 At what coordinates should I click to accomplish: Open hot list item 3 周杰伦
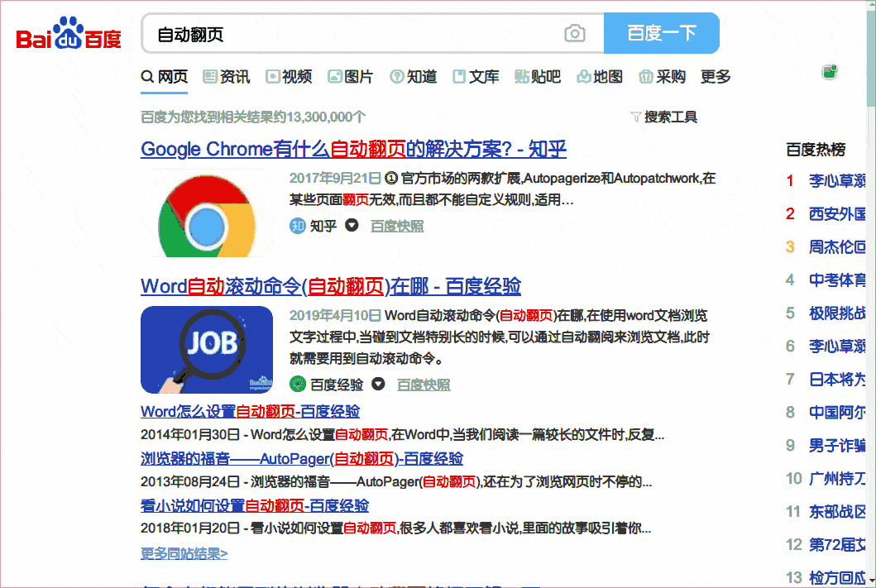[x=837, y=246]
